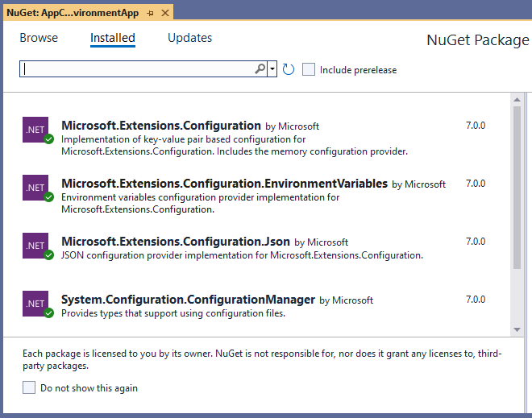Viewport: 532px width, 418px height.
Task: Close the NuGet AppC...vironmentApp tab
Action: click(x=165, y=13)
